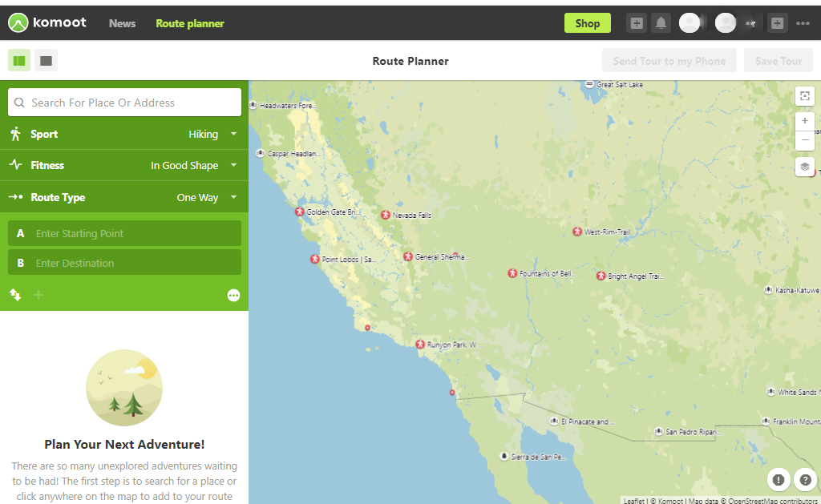Click the OpenStreetMap contributors link
Image resolution: width=821 pixels, height=504 pixels.
click(773, 501)
